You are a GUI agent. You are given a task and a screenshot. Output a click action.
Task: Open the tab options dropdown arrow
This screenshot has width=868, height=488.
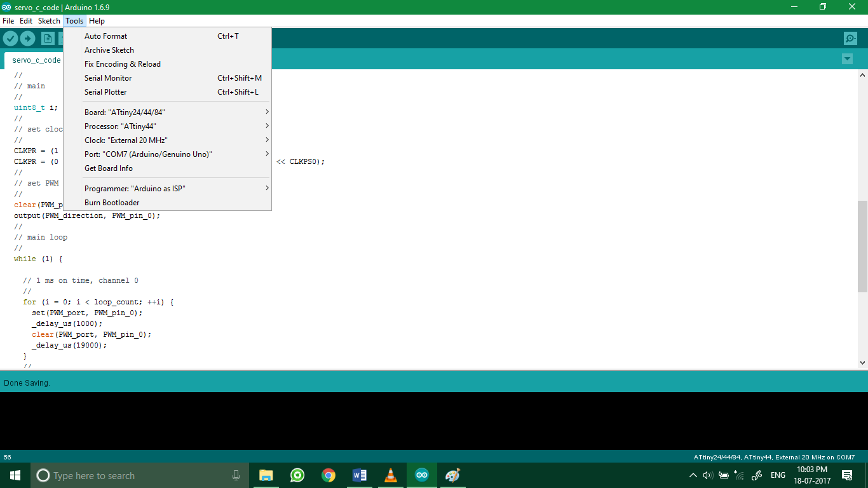[847, 59]
